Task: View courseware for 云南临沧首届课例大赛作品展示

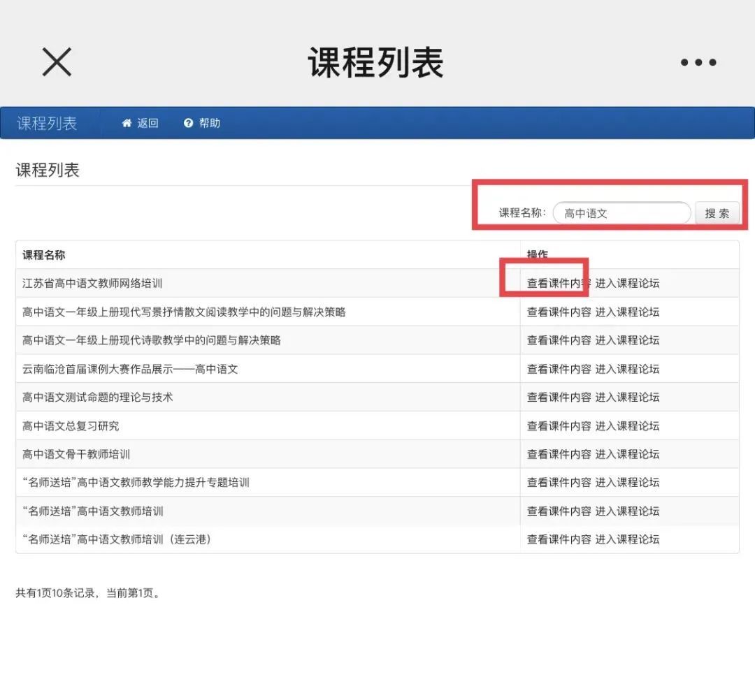Action: pyautogui.click(x=556, y=369)
